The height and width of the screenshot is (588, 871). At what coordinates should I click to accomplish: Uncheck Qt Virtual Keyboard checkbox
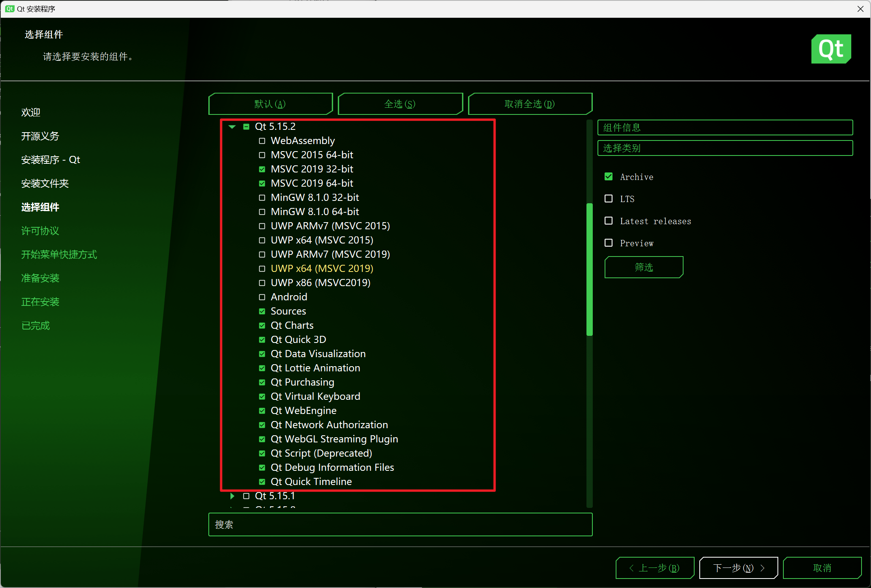(262, 397)
